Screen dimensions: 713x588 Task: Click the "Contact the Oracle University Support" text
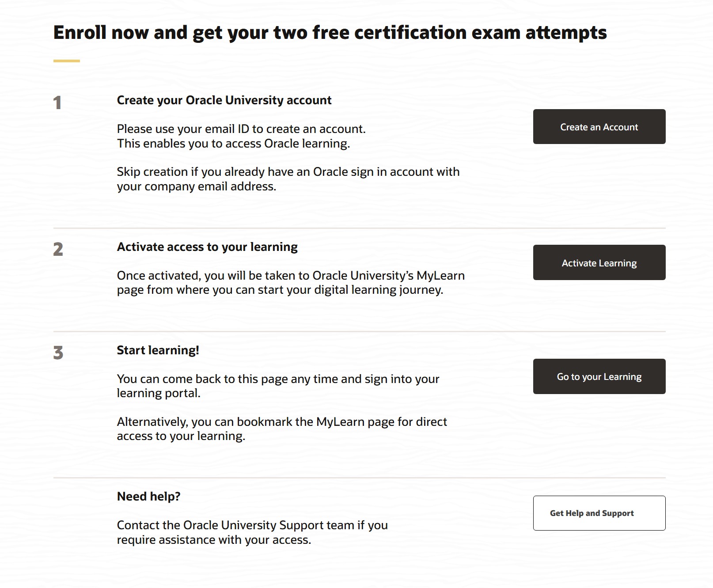coord(252,532)
